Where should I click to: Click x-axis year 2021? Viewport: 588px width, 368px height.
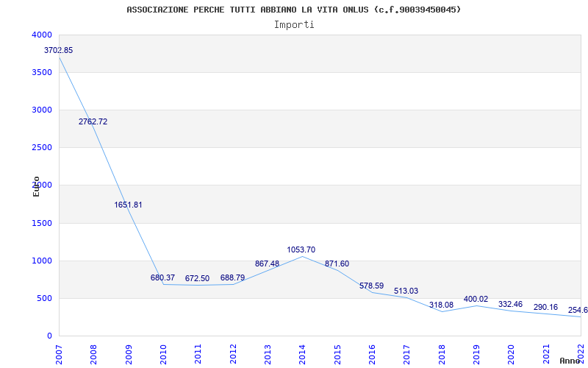[x=546, y=355]
